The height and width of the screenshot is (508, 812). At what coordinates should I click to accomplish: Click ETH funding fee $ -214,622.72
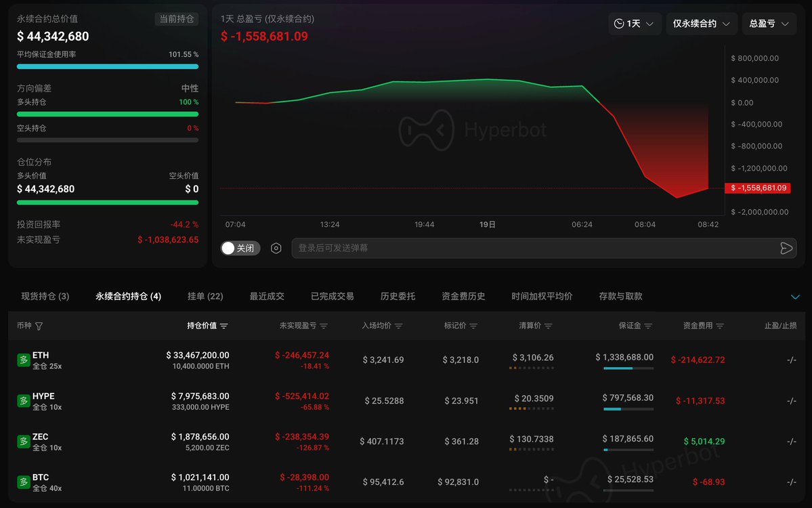coord(698,360)
